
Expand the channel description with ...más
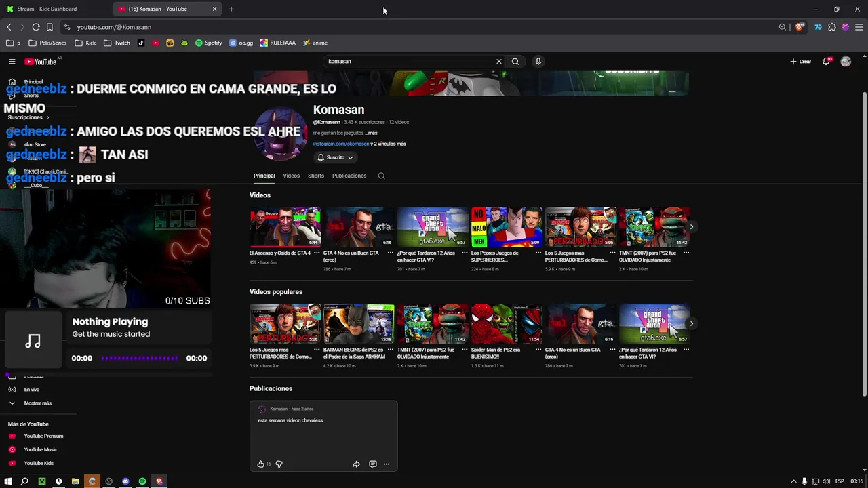371,133
